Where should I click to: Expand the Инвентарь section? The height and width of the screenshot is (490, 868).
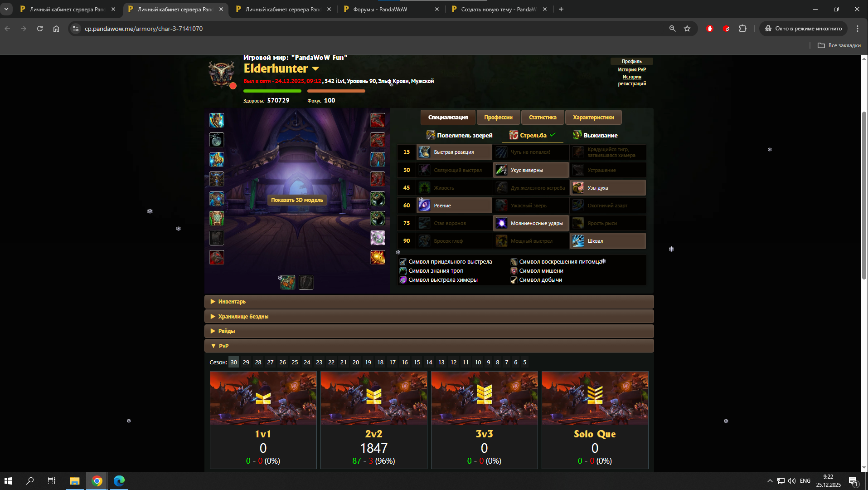click(x=232, y=302)
